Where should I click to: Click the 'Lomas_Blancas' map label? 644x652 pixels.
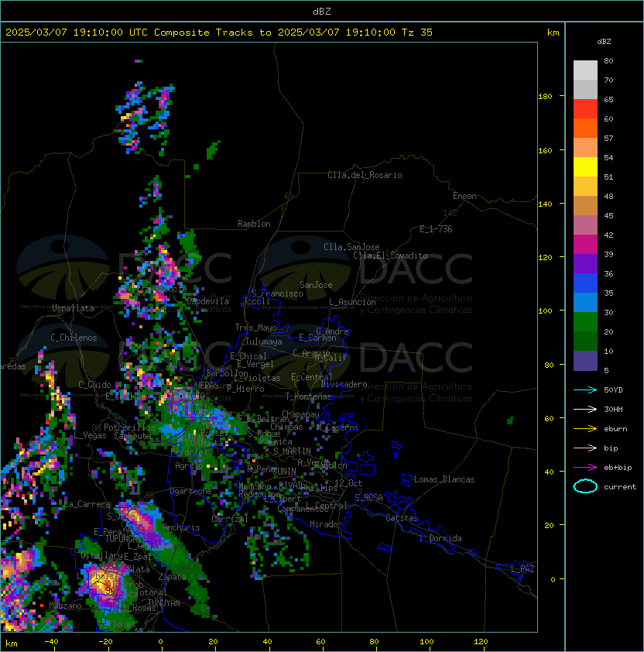[444, 479]
